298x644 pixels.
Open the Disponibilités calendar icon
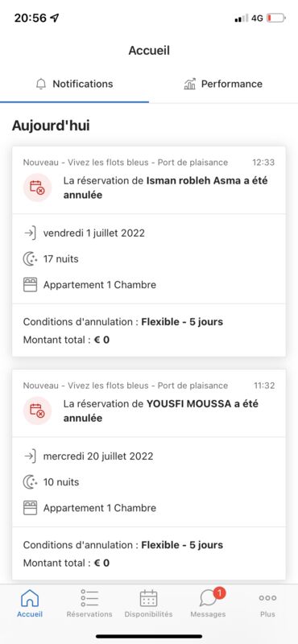pyautogui.click(x=148, y=598)
